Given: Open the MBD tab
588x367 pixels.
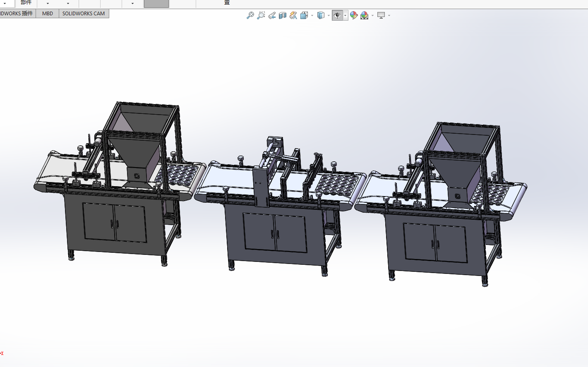Looking at the screenshot, I should pos(48,14).
